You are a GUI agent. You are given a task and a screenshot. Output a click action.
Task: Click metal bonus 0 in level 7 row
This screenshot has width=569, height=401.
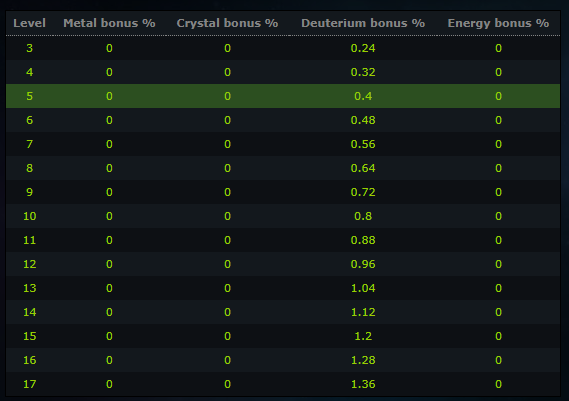pos(109,144)
